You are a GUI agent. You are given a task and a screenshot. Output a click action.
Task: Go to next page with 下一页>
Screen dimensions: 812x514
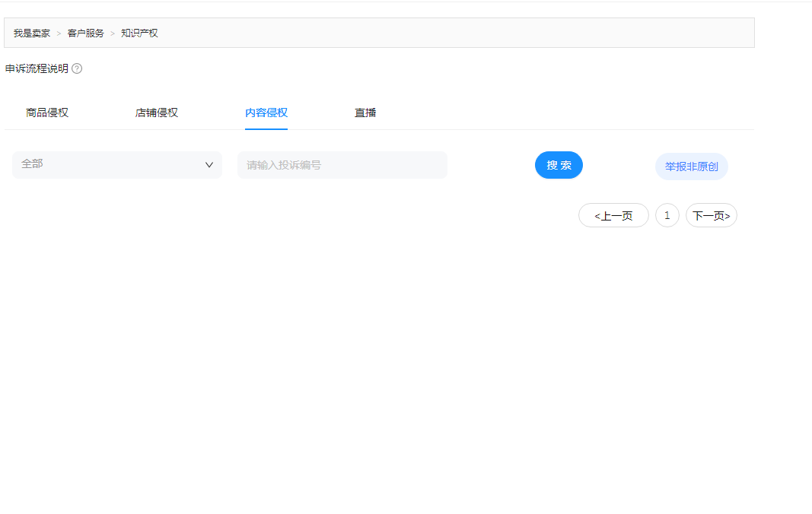pos(712,215)
